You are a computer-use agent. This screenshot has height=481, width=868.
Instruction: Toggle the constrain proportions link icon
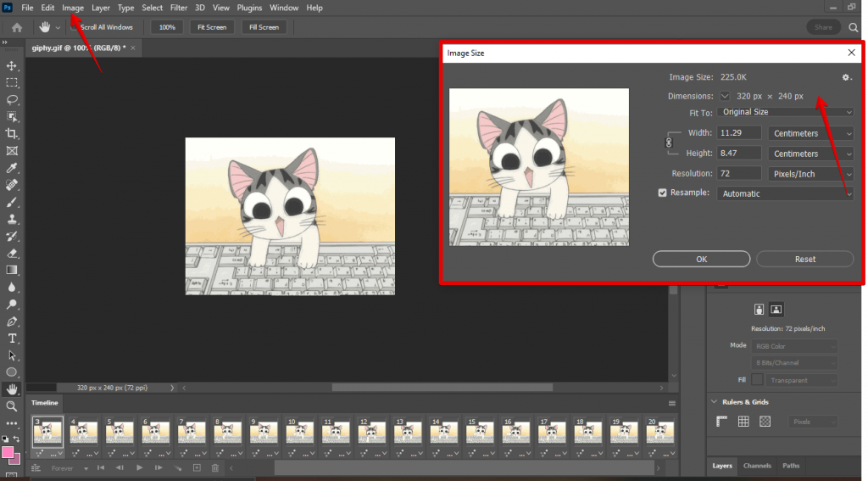coord(669,143)
